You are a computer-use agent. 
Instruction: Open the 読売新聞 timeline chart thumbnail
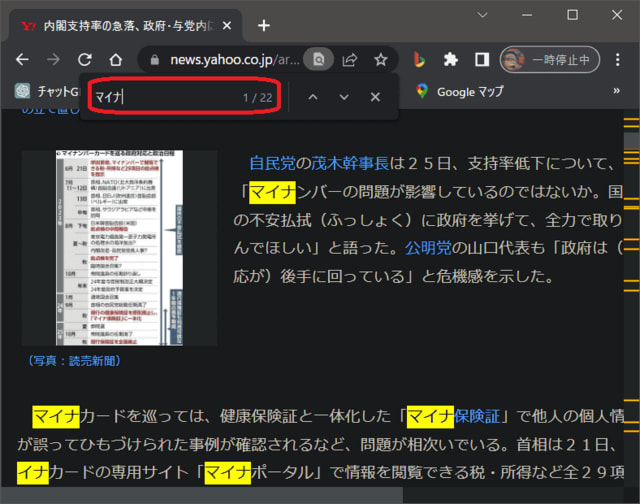coord(119,248)
